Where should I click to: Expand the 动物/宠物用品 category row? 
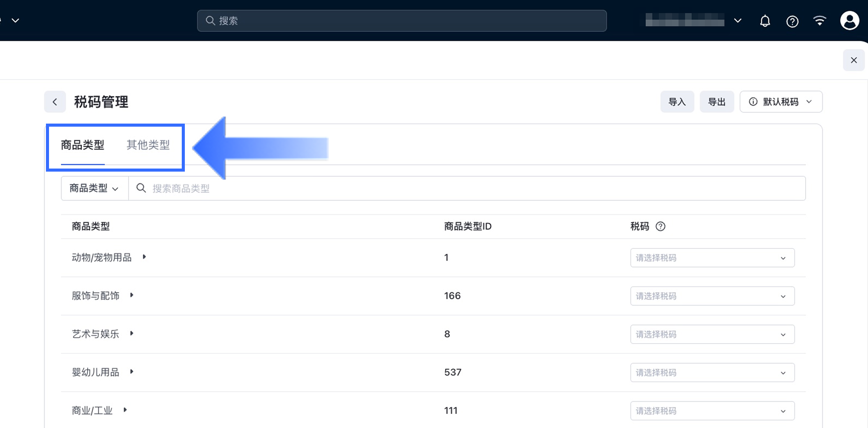pyautogui.click(x=144, y=257)
